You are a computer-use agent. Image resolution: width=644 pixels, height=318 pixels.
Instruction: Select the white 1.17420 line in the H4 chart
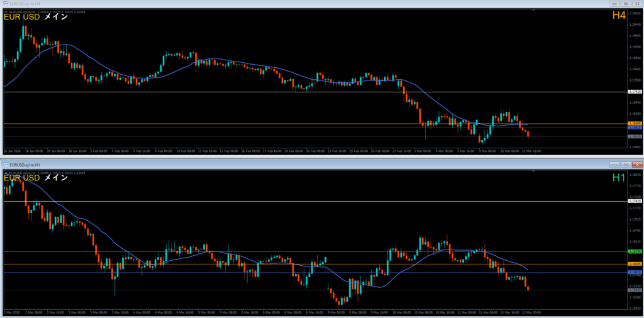click(x=314, y=92)
